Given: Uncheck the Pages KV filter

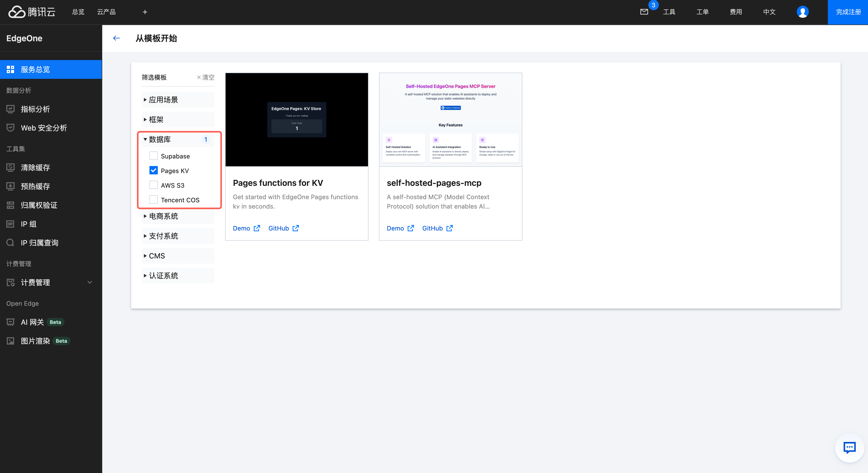Looking at the screenshot, I should point(153,170).
